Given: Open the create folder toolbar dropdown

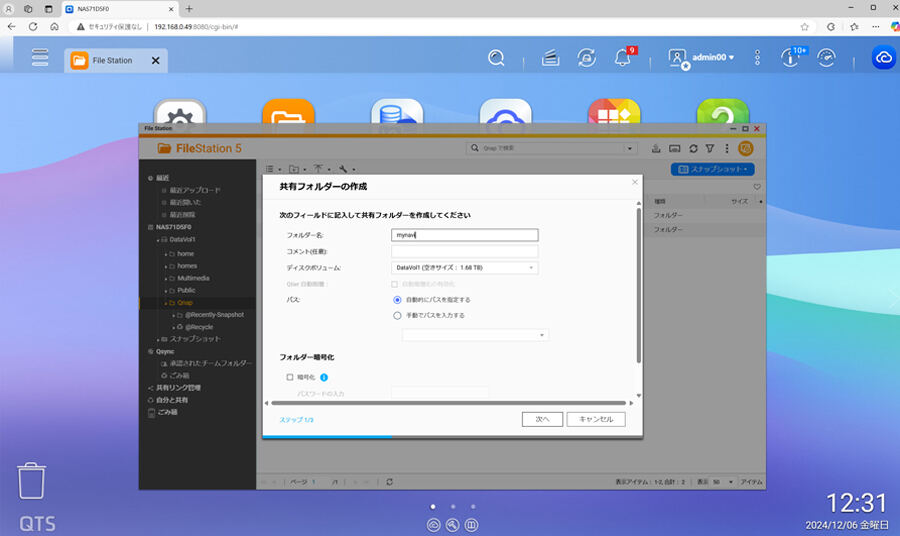Looking at the screenshot, I should (297, 169).
